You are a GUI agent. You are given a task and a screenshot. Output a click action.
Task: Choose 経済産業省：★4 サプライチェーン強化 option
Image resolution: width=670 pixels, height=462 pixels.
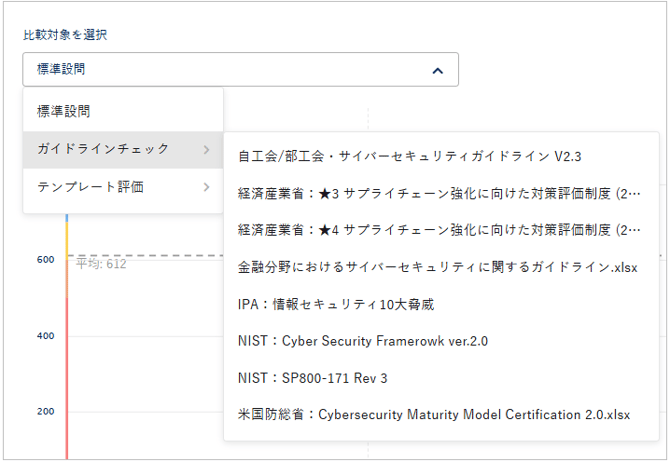[439, 230]
